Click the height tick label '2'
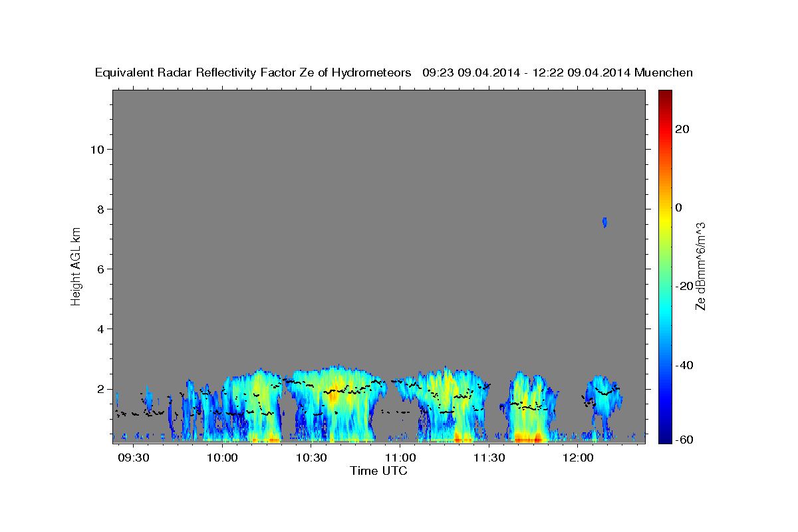Screen dimensions: 798x532 pyautogui.click(x=102, y=389)
